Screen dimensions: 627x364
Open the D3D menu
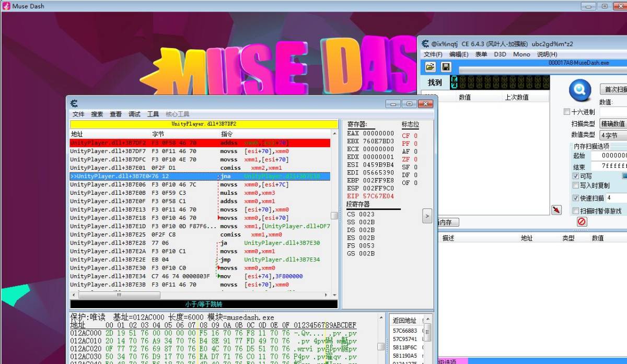click(x=500, y=54)
